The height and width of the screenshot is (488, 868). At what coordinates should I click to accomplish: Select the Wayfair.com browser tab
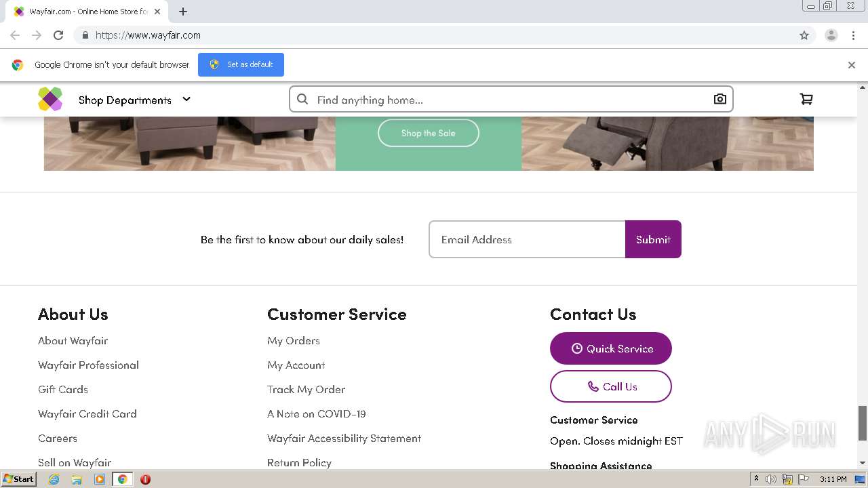pos(88,12)
